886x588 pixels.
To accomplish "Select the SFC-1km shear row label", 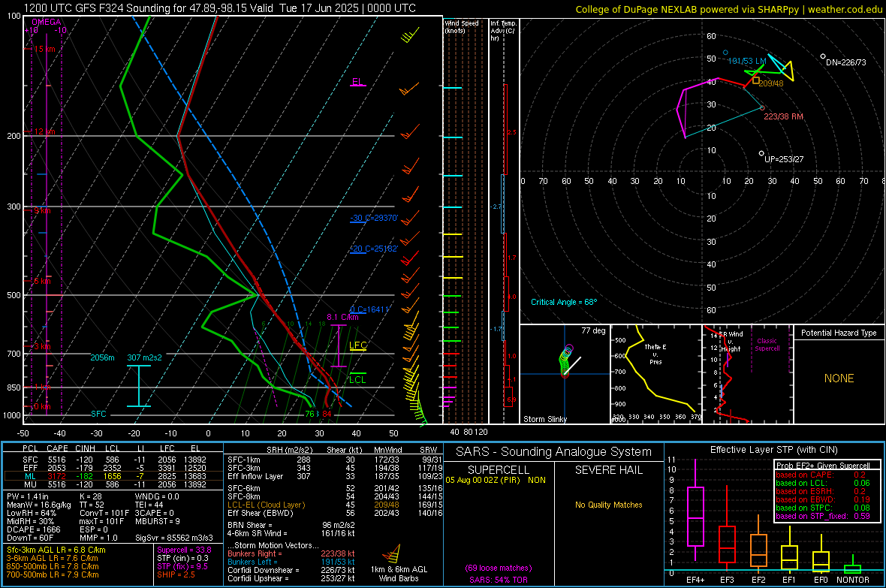I will pyautogui.click(x=244, y=460).
